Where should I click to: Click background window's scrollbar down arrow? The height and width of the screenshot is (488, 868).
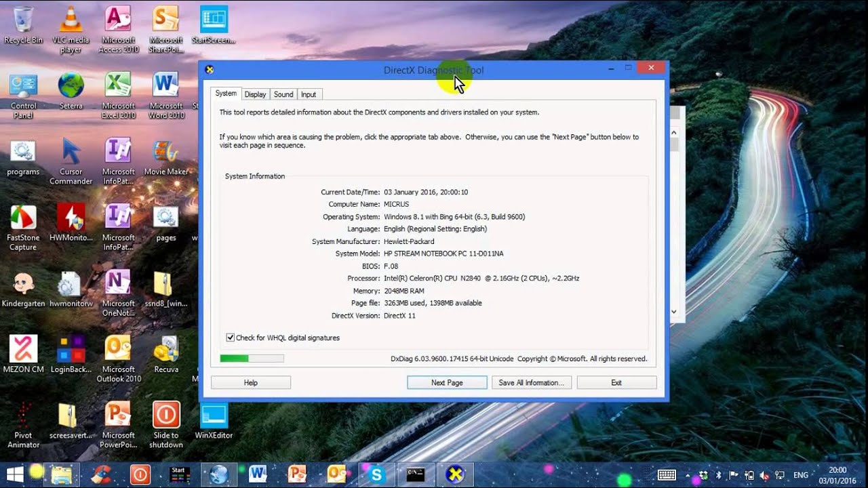pyautogui.click(x=674, y=312)
